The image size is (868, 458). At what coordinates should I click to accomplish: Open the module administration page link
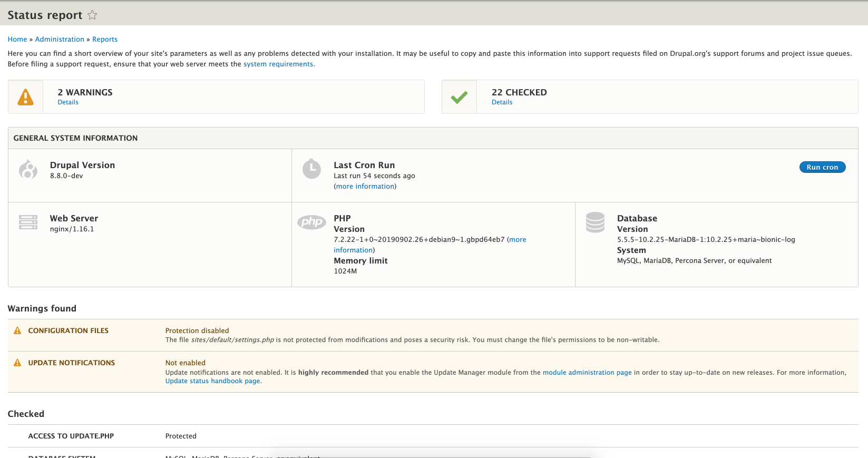pos(587,372)
